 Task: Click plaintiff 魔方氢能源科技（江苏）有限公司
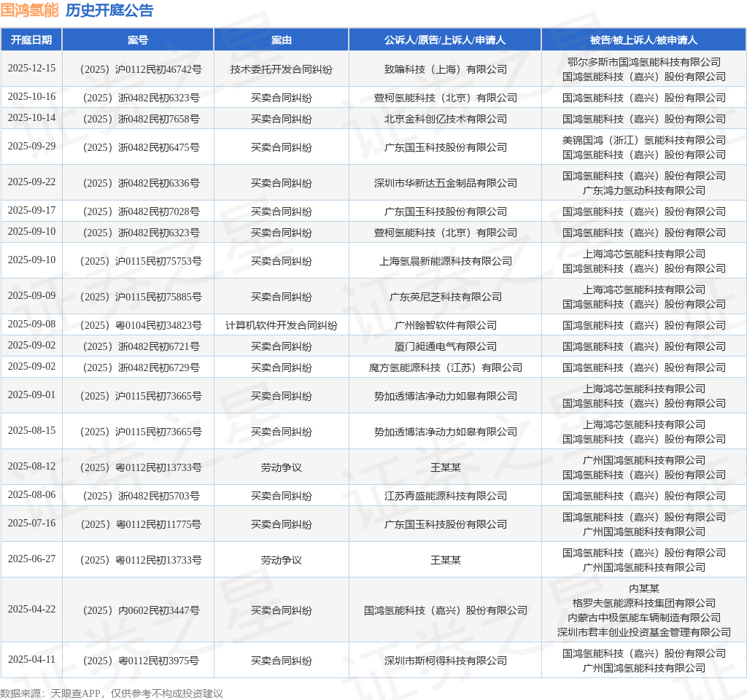coord(446,367)
